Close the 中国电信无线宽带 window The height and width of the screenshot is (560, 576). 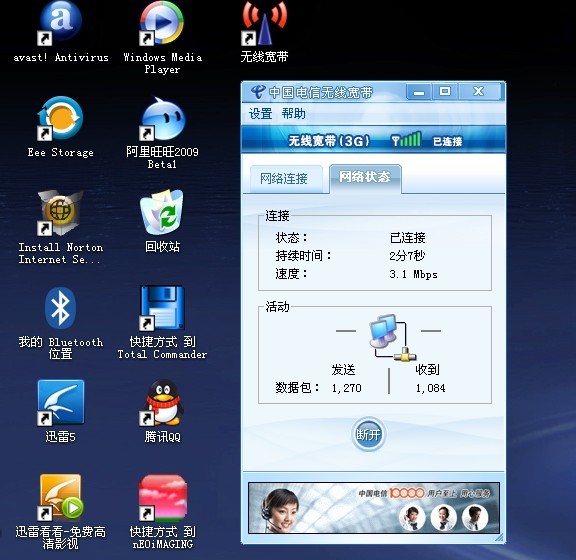[479, 91]
